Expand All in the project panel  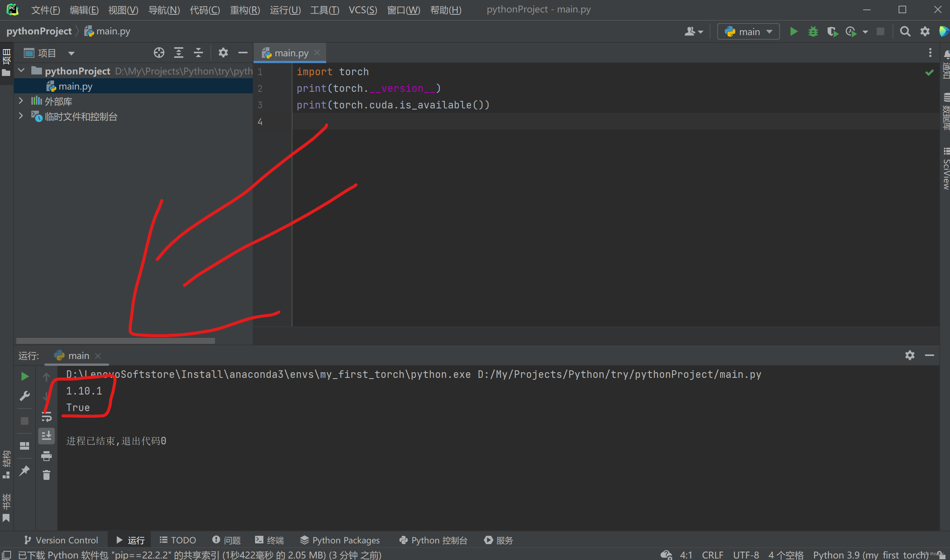(x=179, y=53)
